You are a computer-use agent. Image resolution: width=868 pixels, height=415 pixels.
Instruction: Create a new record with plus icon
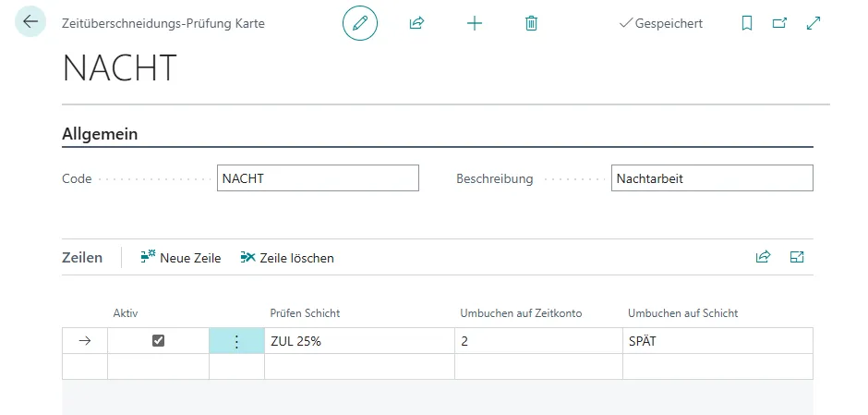tap(475, 23)
